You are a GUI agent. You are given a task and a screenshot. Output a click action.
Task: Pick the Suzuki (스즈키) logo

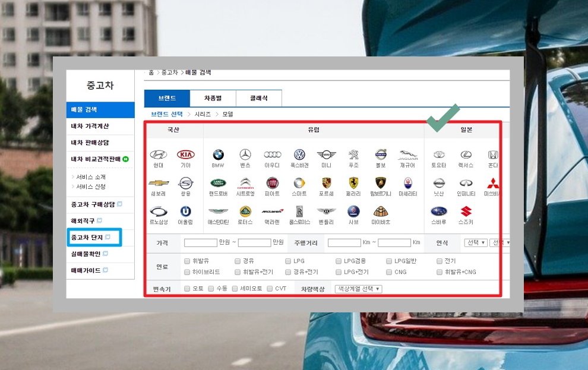[x=466, y=211]
